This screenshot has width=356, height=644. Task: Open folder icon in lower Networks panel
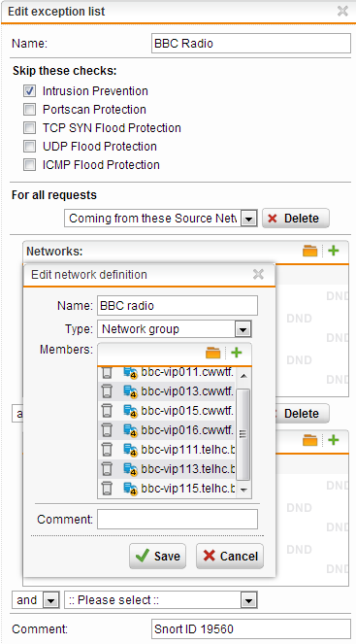[x=310, y=440]
